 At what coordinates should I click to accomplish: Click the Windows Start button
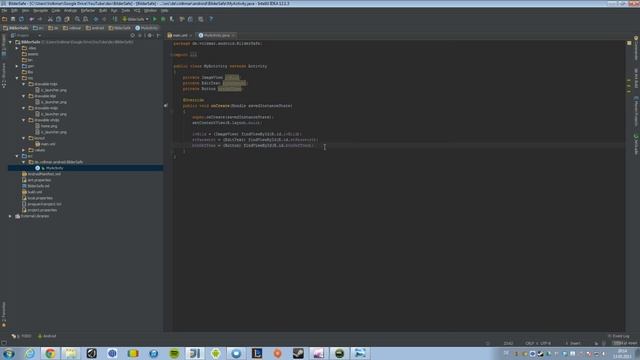(x=9, y=353)
